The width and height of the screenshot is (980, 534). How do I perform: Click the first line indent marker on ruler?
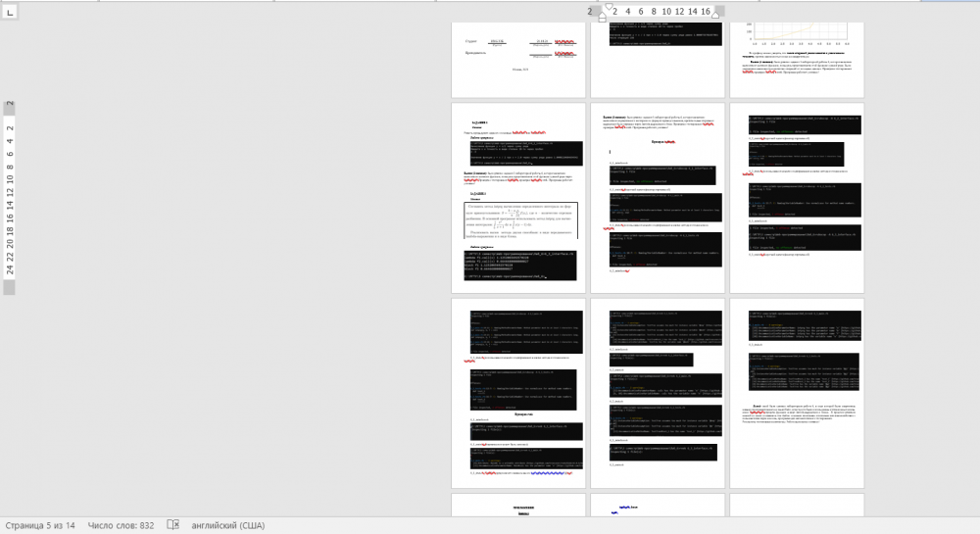(x=609, y=7)
